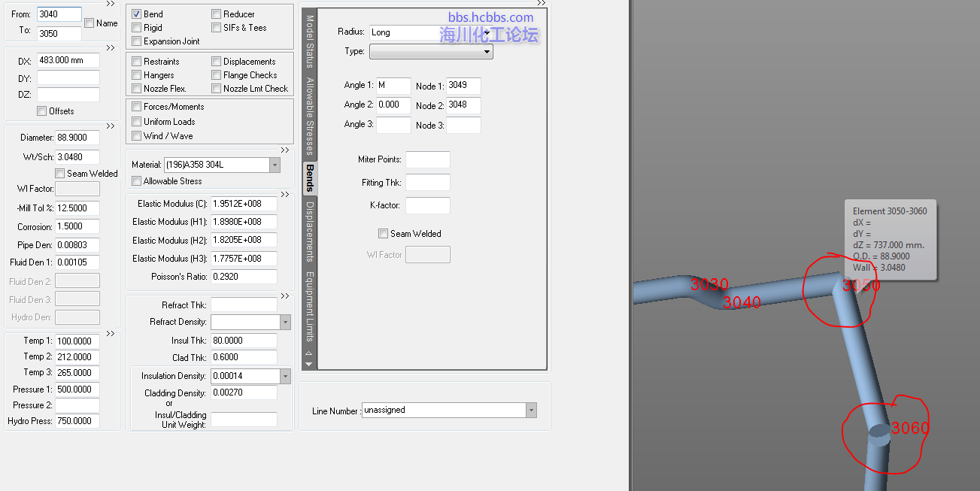Uncheck the Bend checkbox
Viewport: 980px width, 491px height.
tap(137, 14)
